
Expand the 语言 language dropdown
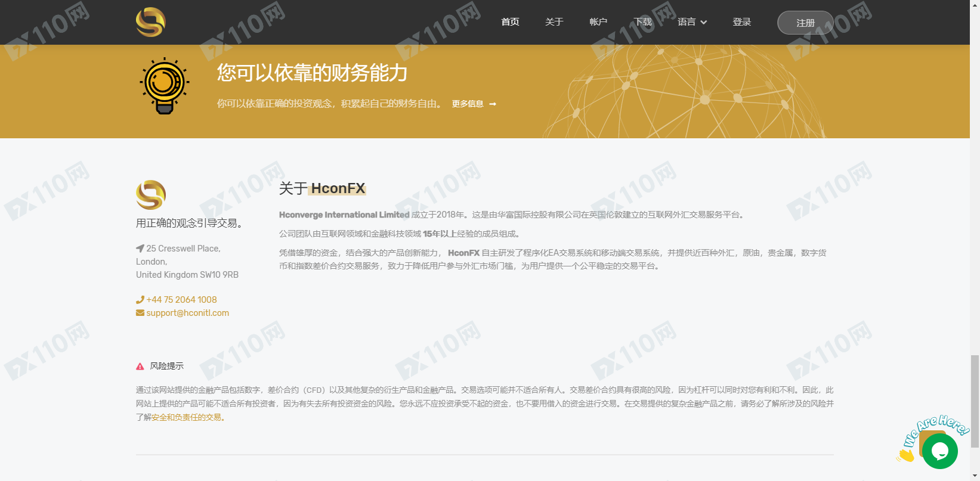tap(692, 22)
